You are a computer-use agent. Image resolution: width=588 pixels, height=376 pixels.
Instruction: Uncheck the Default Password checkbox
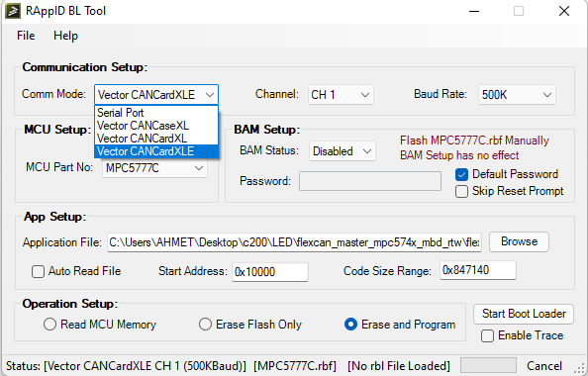pos(461,174)
